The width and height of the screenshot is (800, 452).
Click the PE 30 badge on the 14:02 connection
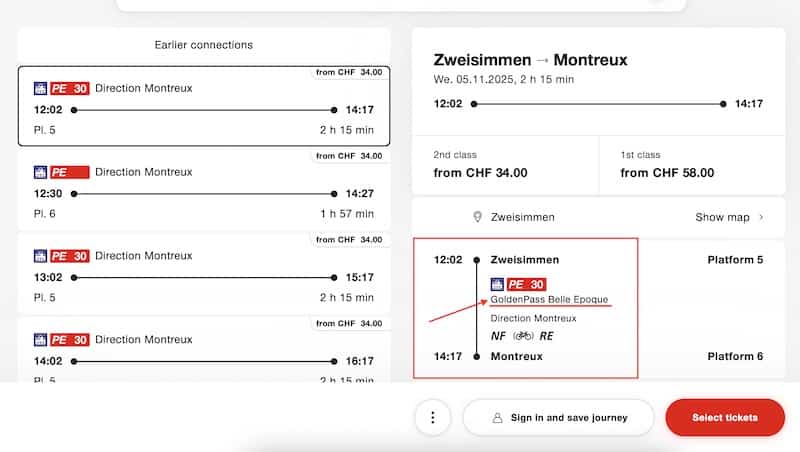coord(69,339)
